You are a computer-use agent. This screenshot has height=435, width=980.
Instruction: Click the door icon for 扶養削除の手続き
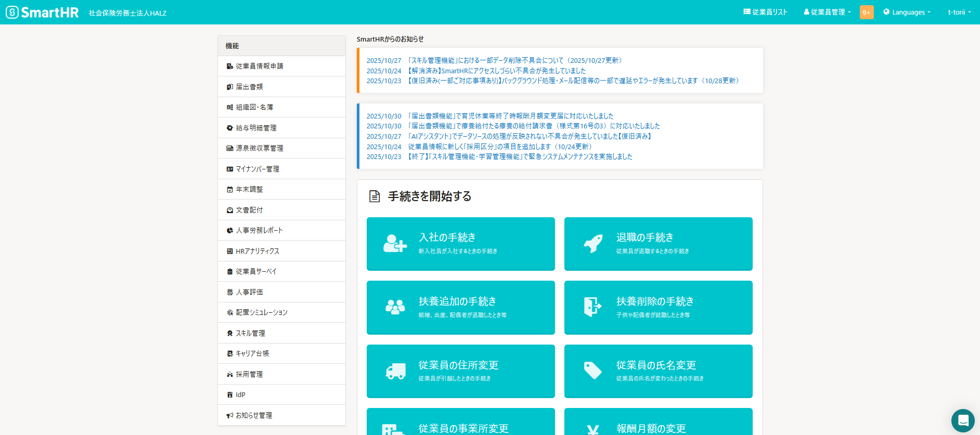coord(592,307)
